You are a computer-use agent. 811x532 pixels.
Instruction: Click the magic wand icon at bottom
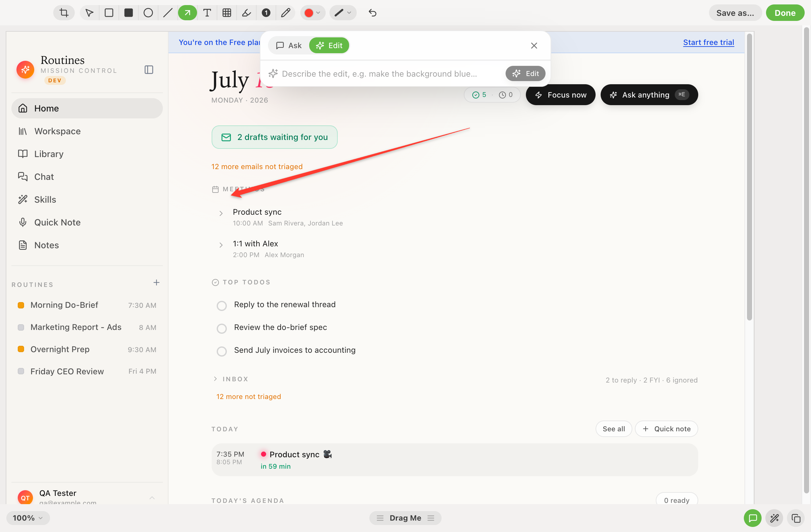point(775,518)
